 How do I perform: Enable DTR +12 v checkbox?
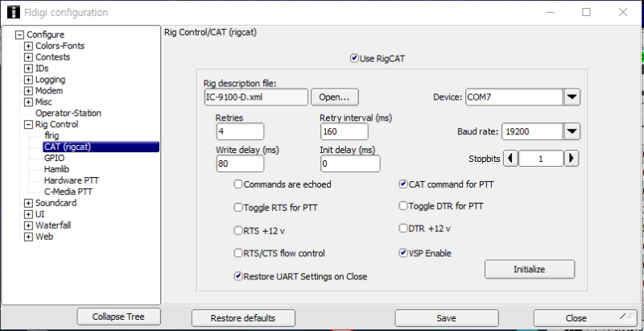click(403, 229)
